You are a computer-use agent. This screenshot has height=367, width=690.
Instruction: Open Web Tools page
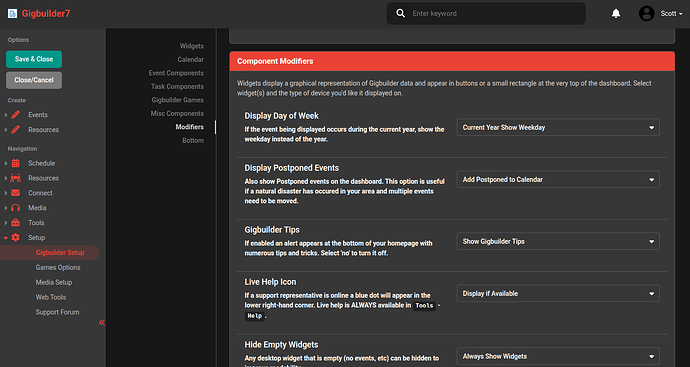[x=51, y=297]
